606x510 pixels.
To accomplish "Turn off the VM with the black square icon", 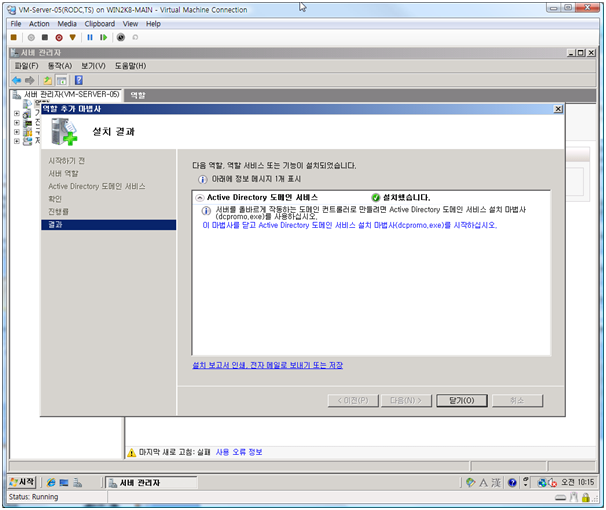I will click(45, 37).
